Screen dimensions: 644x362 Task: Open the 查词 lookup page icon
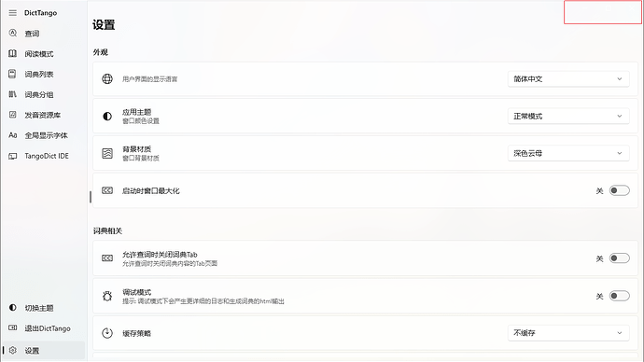(13, 33)
